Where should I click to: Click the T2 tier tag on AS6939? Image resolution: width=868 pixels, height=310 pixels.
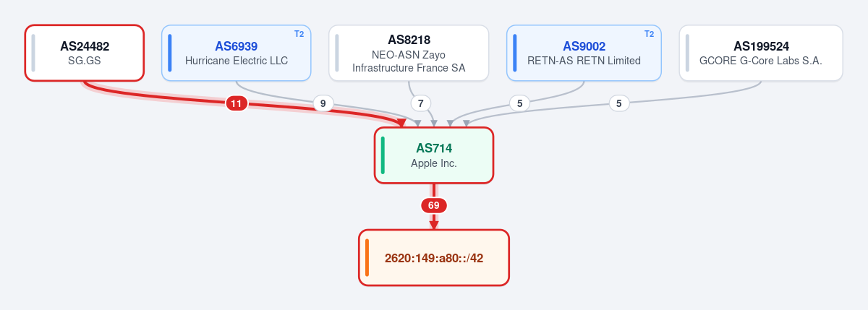click(x=299, y=34)
